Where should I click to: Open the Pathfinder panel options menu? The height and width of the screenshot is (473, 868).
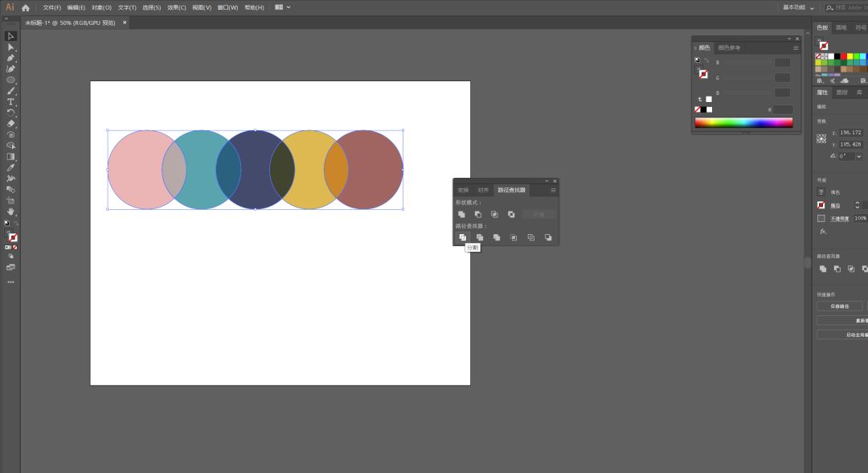[x=553, y=191]
